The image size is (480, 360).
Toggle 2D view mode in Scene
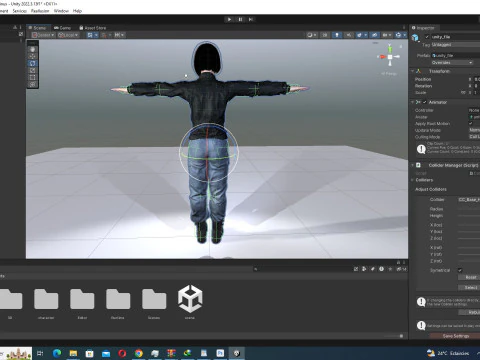pyautogui.click(x=325, y=35)
